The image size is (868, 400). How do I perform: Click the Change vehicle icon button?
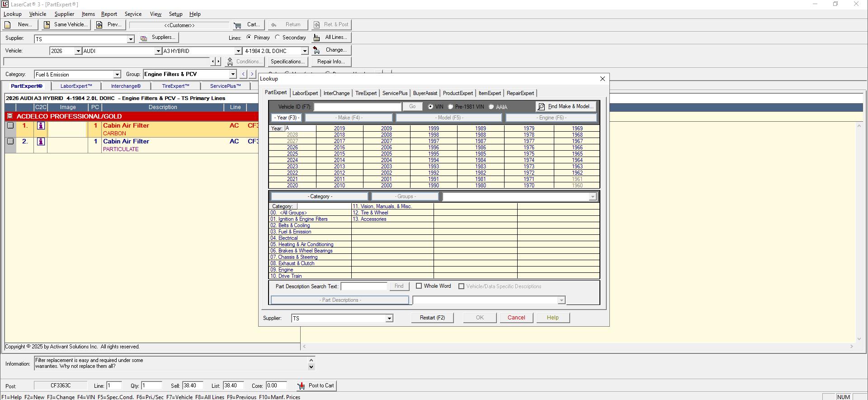coord(317,50)
